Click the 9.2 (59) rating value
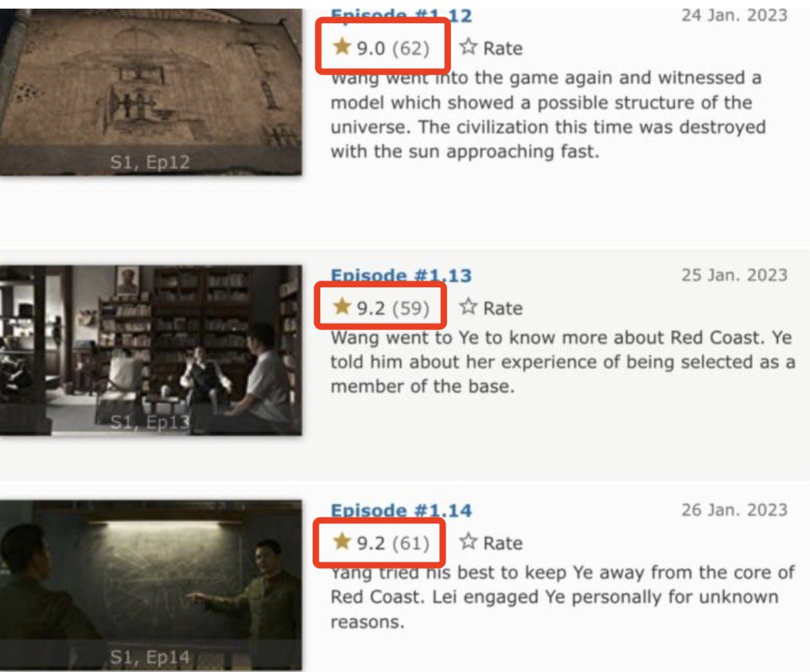Screen dimensions: 810x672 click(x=393, y=308)
